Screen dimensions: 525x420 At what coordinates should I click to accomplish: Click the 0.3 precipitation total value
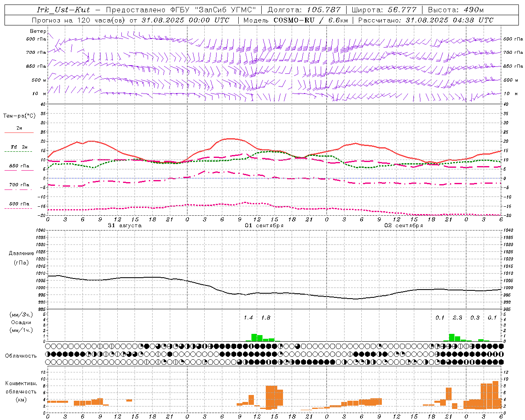click(x=475, y=317)
